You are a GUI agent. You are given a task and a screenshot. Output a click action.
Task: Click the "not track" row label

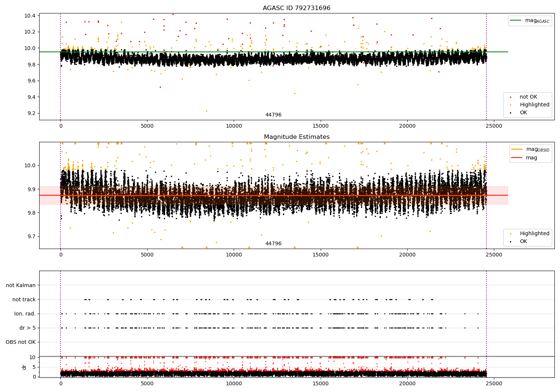point(24,299)
